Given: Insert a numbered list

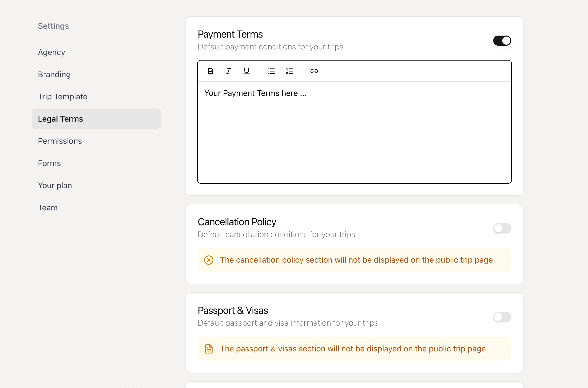Looking at the screenshot, I should point(289,71).
